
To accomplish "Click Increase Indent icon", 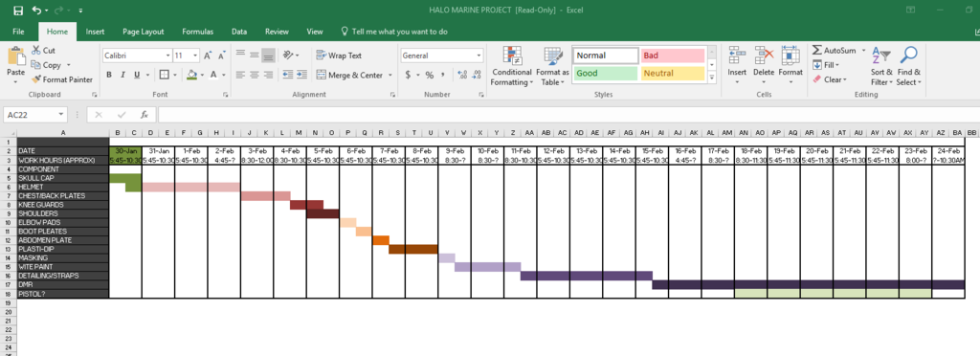I will tap(301, 75).
